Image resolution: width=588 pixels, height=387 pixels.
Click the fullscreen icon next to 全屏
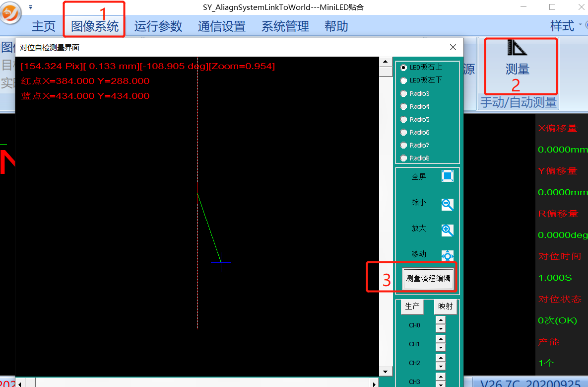tap(448, 176)
